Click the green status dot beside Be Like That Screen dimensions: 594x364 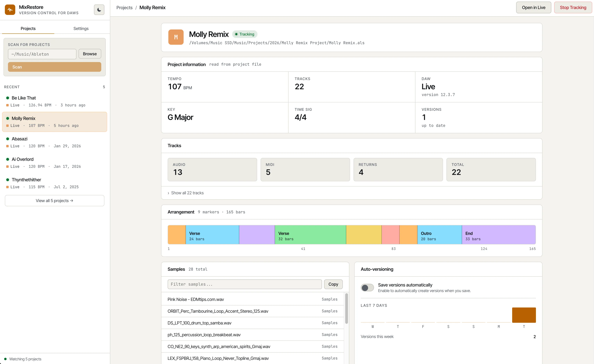tap(7, 98)
